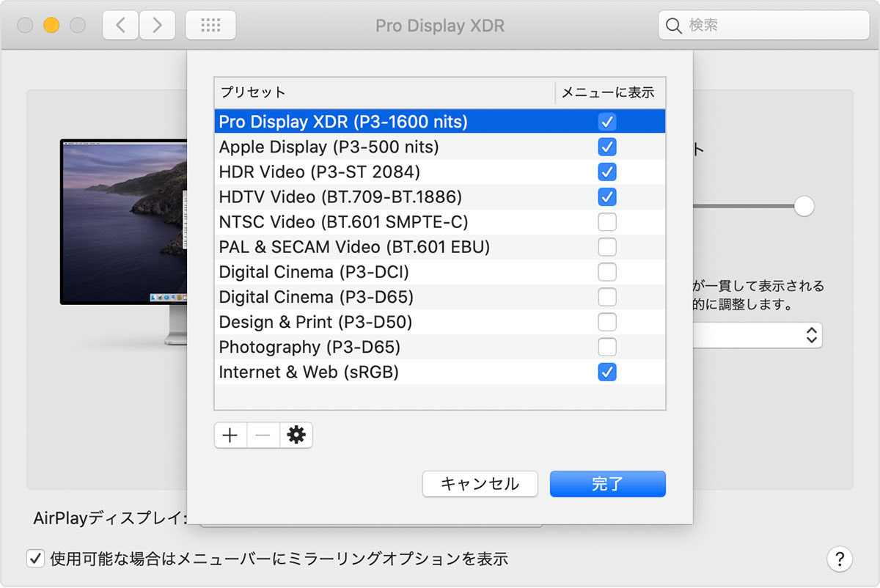Go back with the left arrow button
880x588 pixels.
pos(120,26)
